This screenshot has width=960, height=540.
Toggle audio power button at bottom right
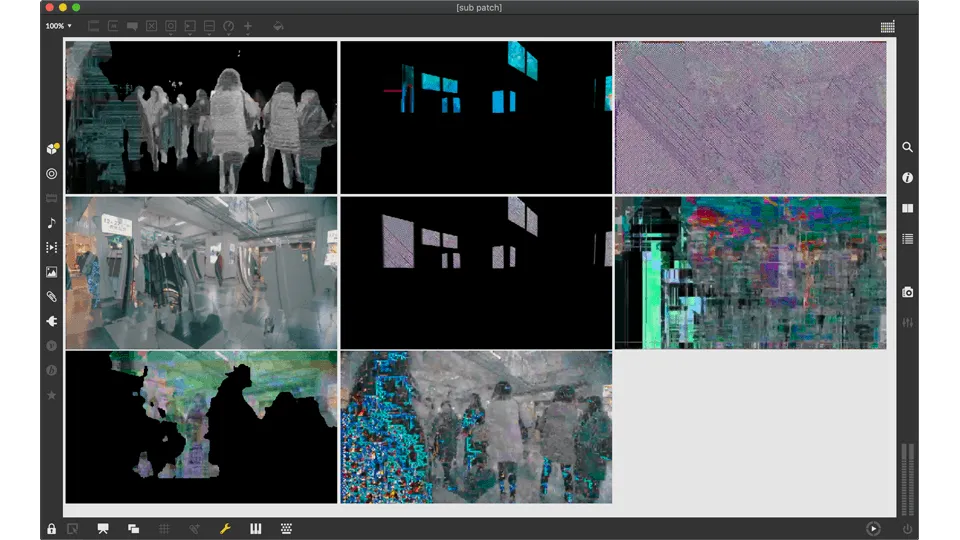coord(907,529)
